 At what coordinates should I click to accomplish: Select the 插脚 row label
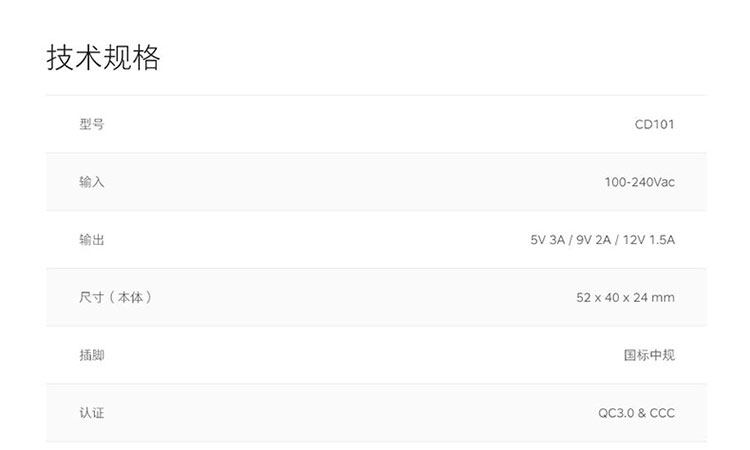[x=92, y=355]
